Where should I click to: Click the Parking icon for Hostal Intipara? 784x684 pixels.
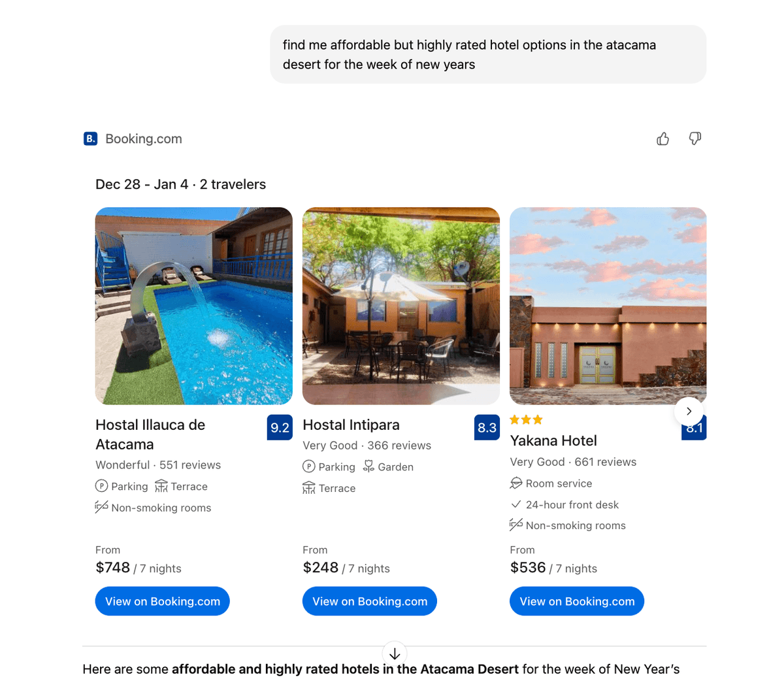click(308, 466)
